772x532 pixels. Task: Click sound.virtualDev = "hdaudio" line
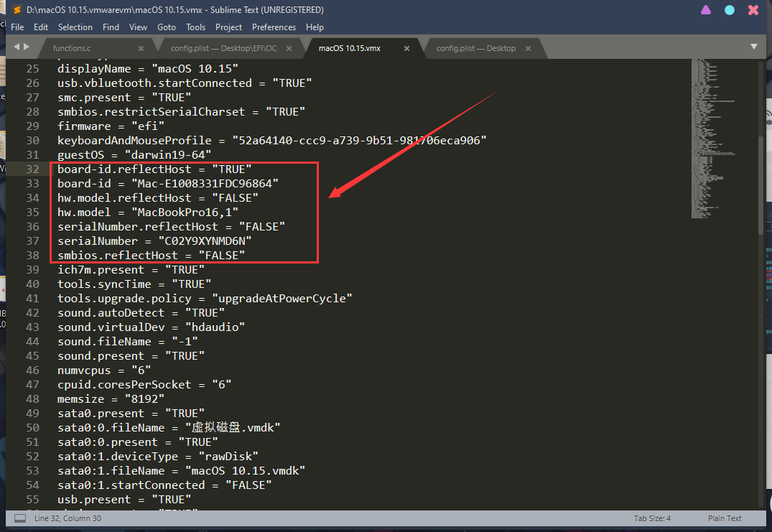(151, 327)
